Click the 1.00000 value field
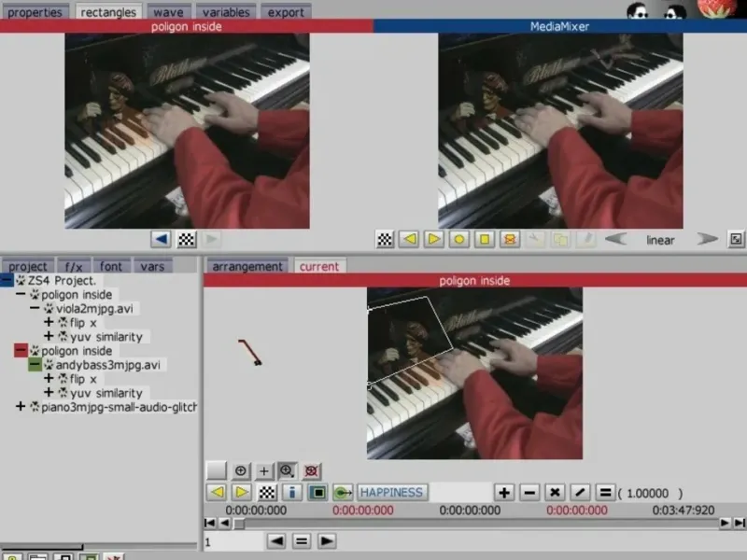 pos(648,494)
